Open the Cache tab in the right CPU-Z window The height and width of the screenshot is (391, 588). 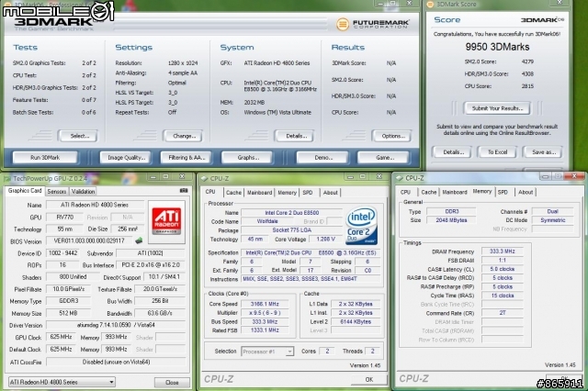(x=429, y=192)
